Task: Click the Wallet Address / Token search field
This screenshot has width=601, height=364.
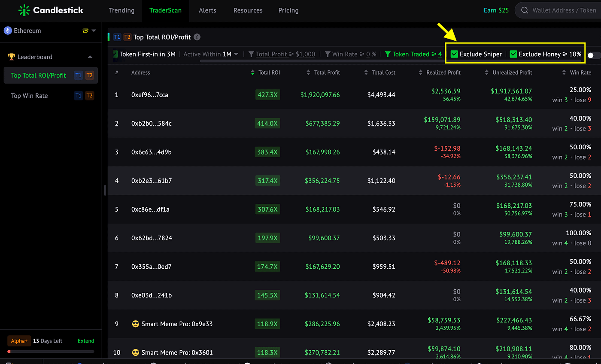Action: click(x=558, y=10)
